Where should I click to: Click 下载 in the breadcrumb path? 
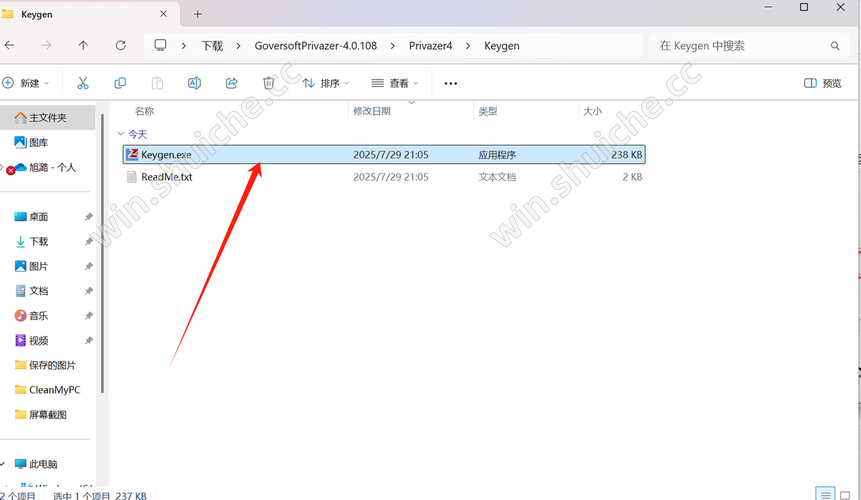(x=212, y=46)
